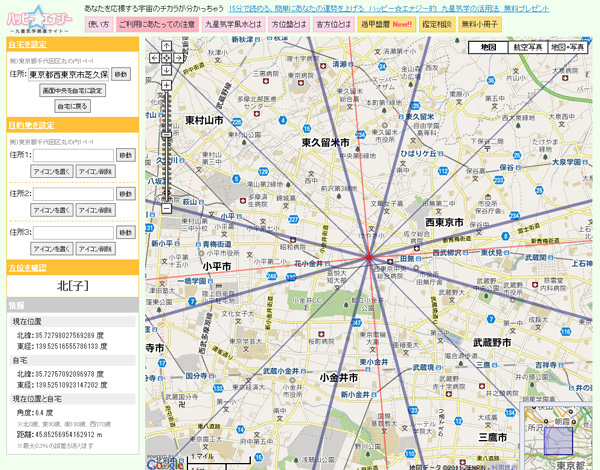
Task: Click 東久留米市 label on the map
Action: [326, 143]
